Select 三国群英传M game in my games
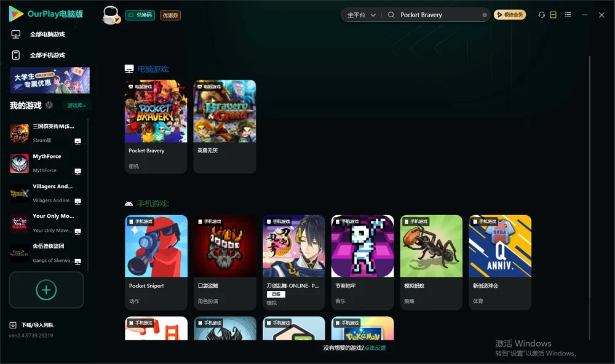 coord(46,133)
